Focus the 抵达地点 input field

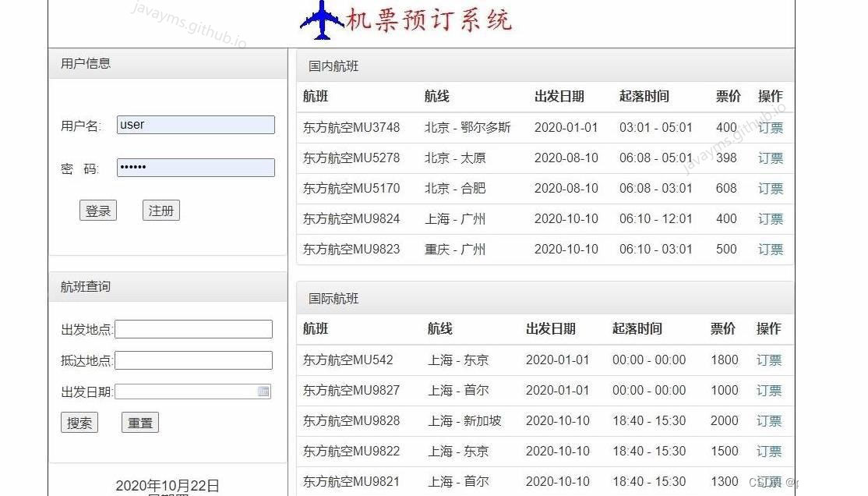click(194, 360)
